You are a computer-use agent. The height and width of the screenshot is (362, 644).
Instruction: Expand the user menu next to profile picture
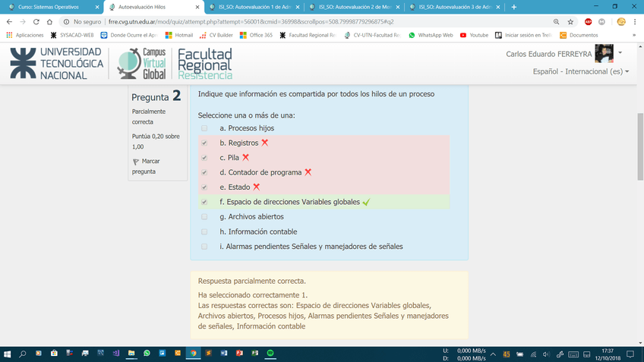tap(620, 53)
